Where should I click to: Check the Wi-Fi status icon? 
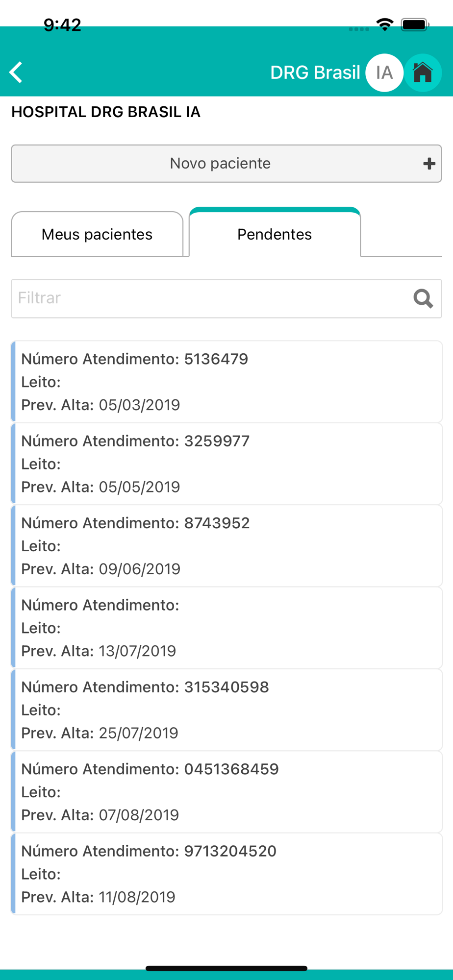coord(385,24)
